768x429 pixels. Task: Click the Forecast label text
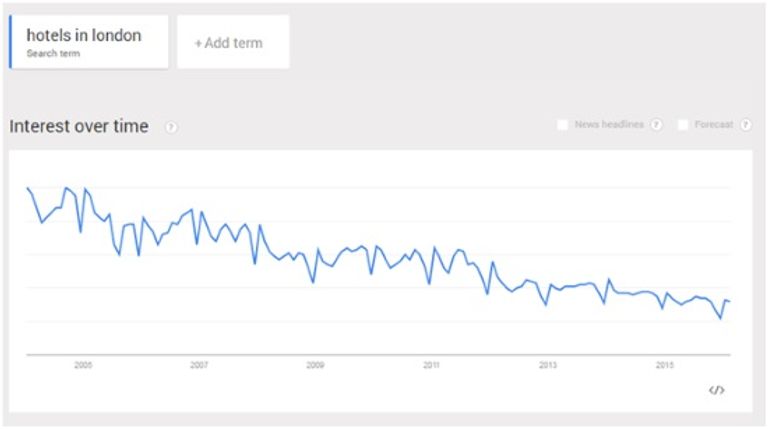click(x=714, y=124)
